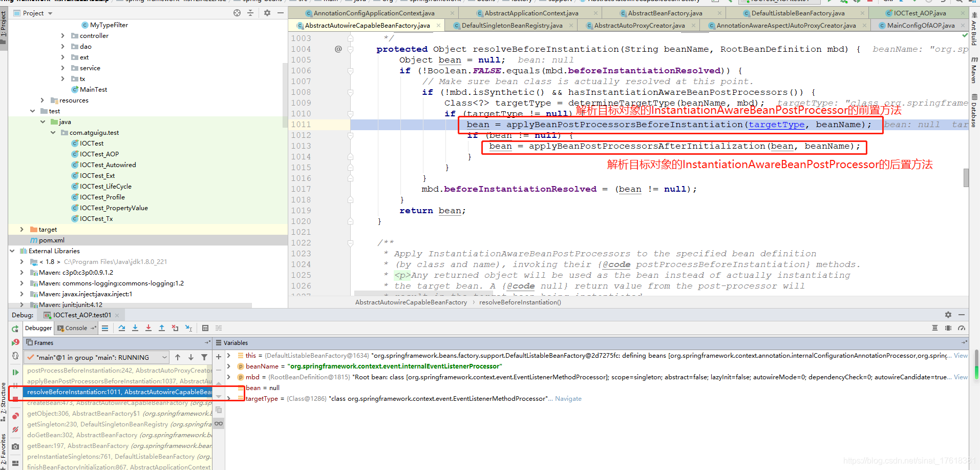
Task: Collapse all nodes in the Project panel
Action: click(x=250, y=13)
